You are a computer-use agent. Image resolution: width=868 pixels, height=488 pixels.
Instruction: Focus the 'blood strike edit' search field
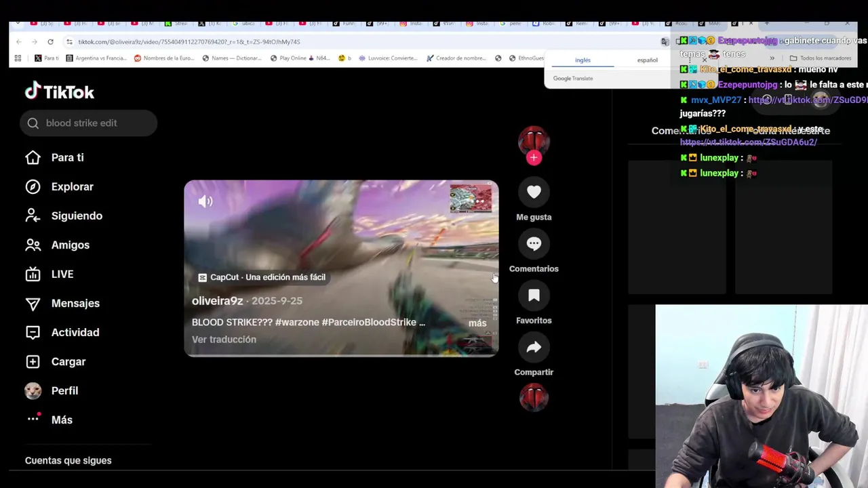click(88, 123)
